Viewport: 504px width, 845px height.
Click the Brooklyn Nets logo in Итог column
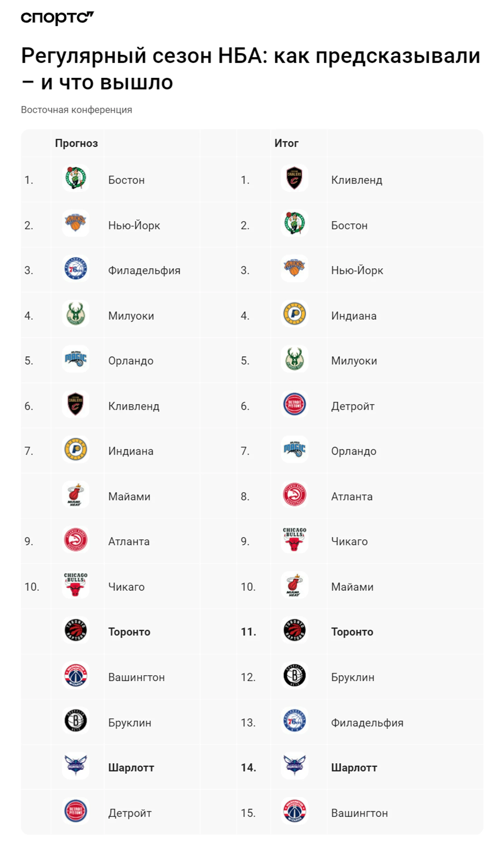[294, 675]
